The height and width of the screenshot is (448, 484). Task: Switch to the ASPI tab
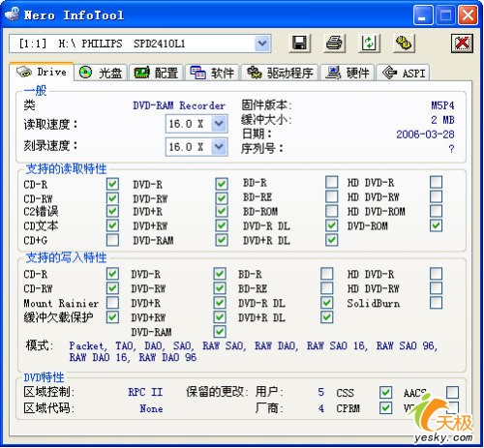click(x=403, y=73)
